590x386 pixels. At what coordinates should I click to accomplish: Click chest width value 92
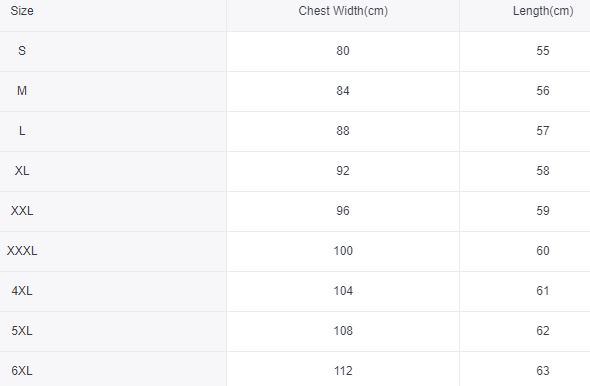click(343, 171)
